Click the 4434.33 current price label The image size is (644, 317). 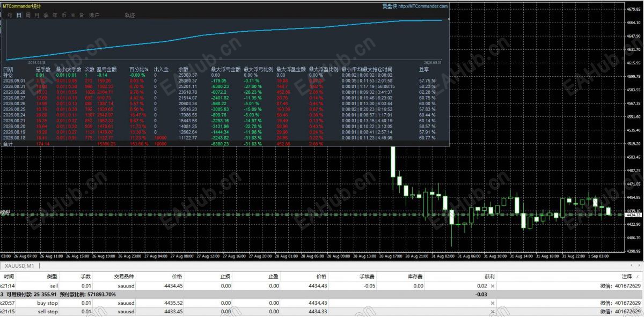[634, 215]
